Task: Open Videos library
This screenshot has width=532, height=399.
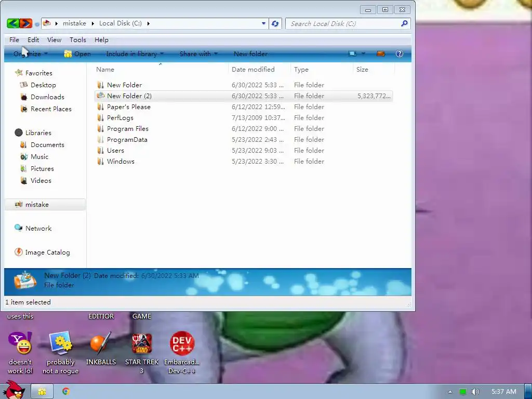Action: click(41, 180)
